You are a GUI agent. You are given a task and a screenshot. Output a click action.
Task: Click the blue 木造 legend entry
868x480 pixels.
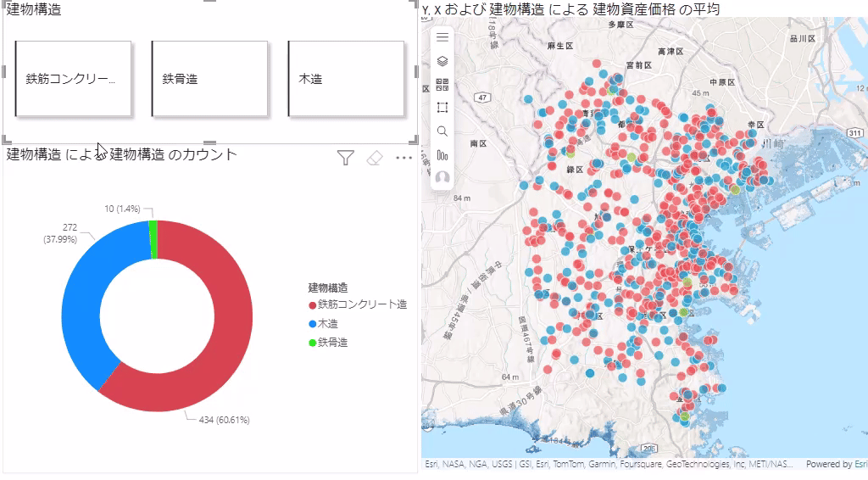tap(327, 324)
